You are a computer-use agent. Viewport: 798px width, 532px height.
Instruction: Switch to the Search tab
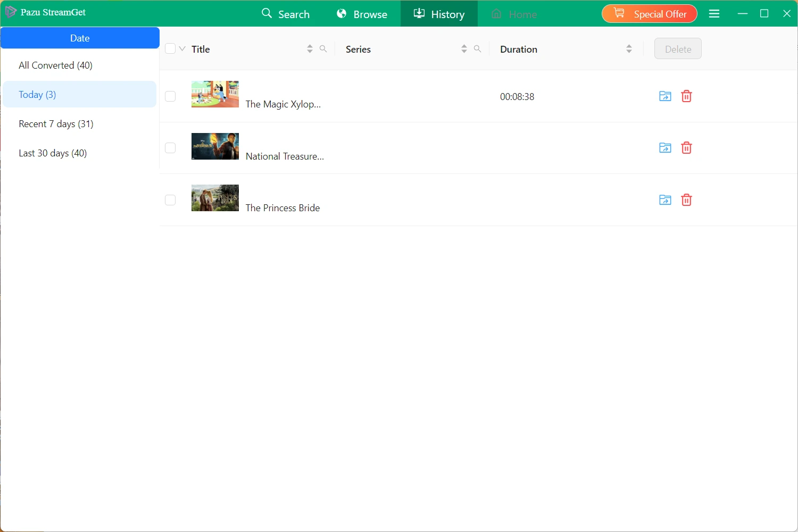coord(286,14)
